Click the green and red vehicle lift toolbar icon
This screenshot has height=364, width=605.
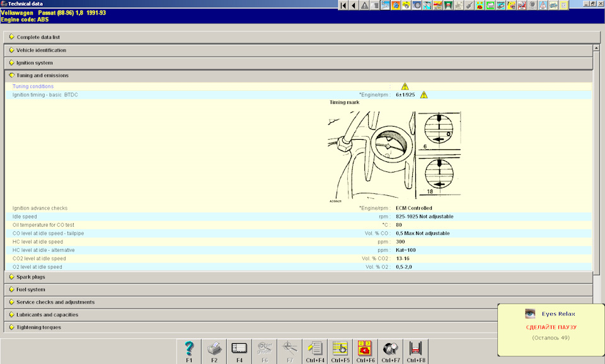pos(448,6)
